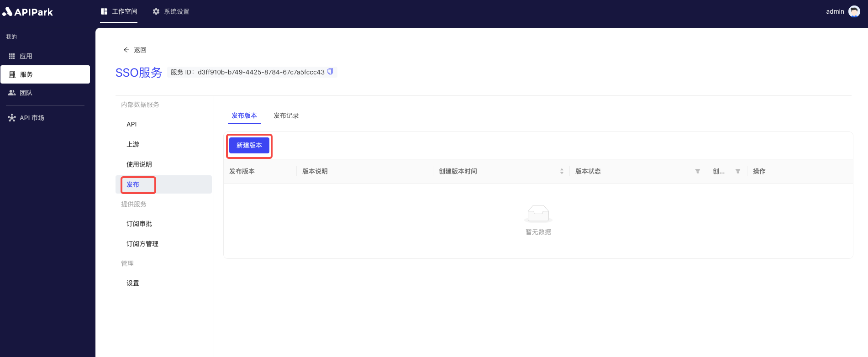Open the 设置 settings item

click(163, 283)
